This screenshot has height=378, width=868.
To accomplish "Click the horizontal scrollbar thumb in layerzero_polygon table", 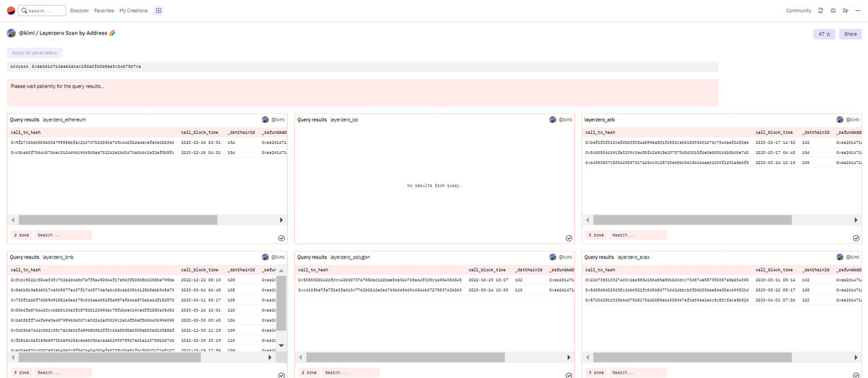I will click(x=405, y=357).
